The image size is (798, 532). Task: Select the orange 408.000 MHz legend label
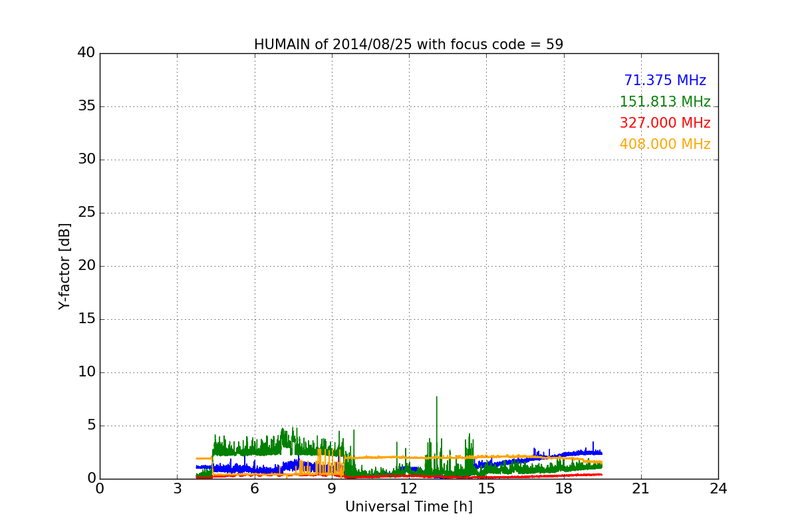click(665, 144)
